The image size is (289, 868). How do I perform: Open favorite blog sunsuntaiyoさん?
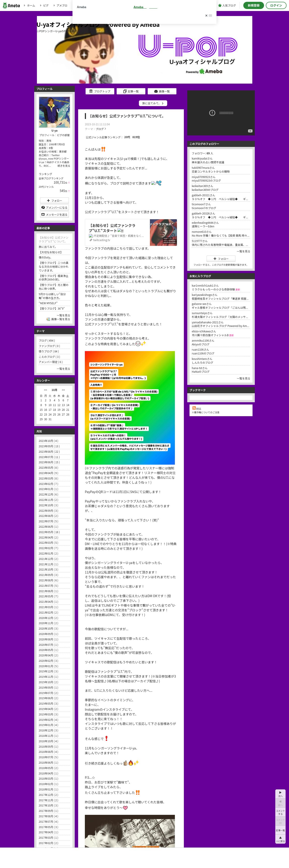click(202, 313)
